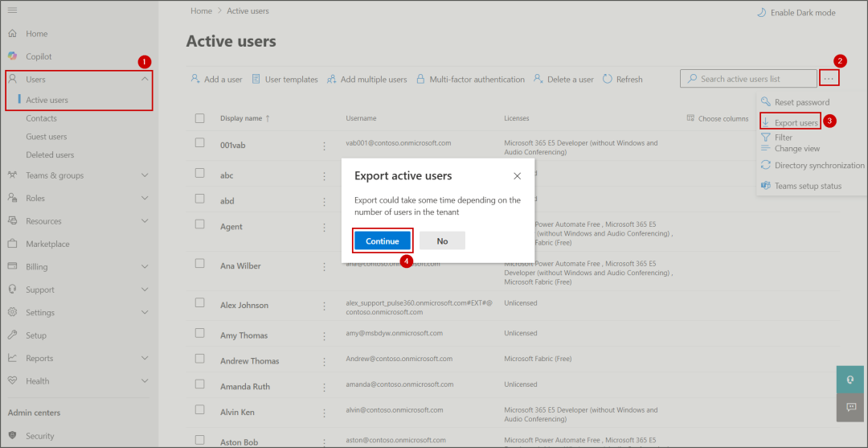
Task: Go to Home in sidebar
Action: [36, 34]
